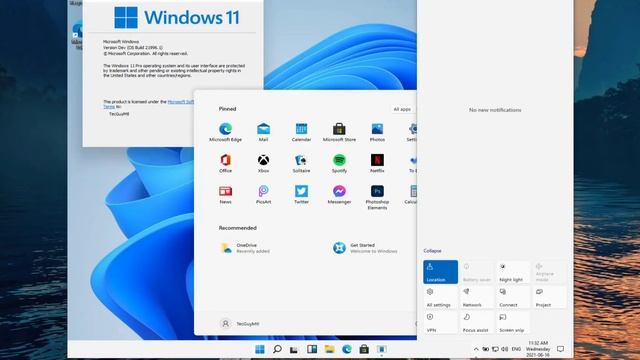The image size is (640, 360).
Task: Open Search from the taskbar
Action: coord(277,349)
